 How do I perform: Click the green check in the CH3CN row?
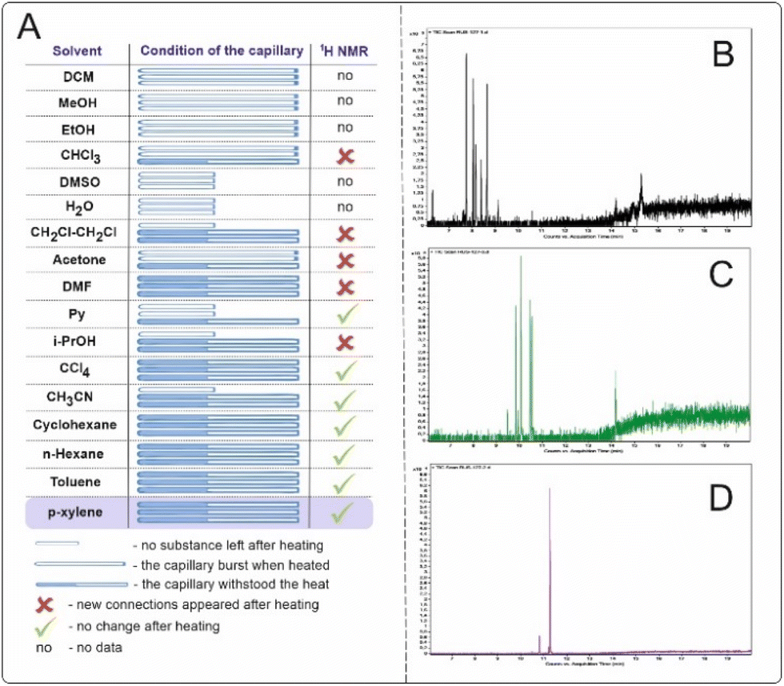[x=345, y=400]
